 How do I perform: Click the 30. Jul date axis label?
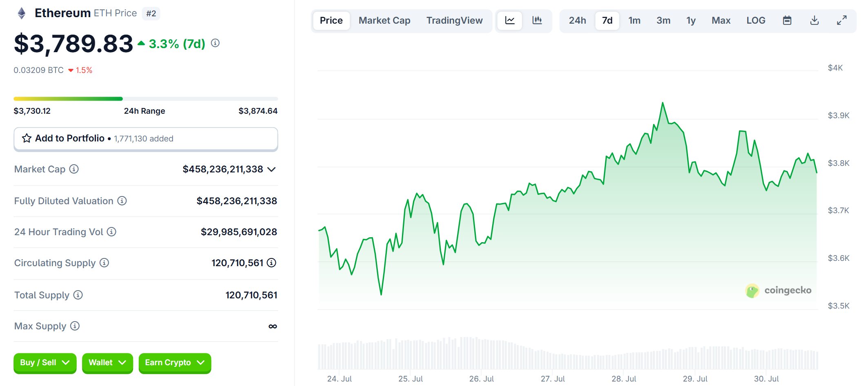(766, 379)
